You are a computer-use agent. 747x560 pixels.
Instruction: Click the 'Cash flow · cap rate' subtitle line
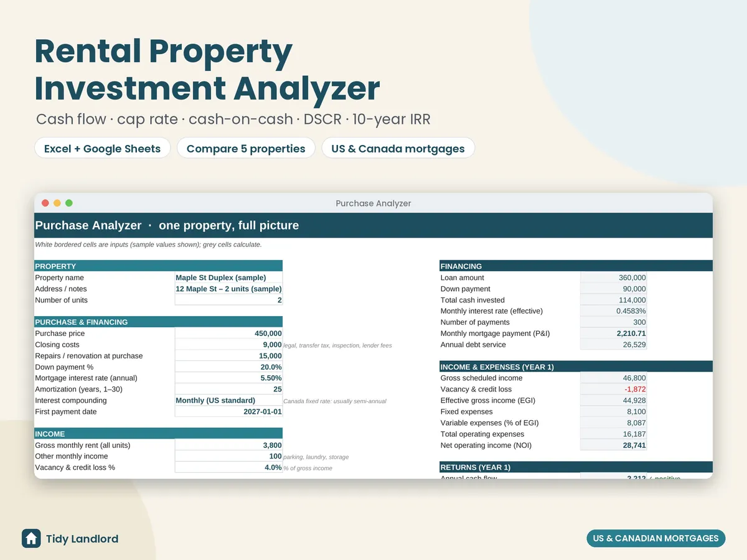click(233, 119)
